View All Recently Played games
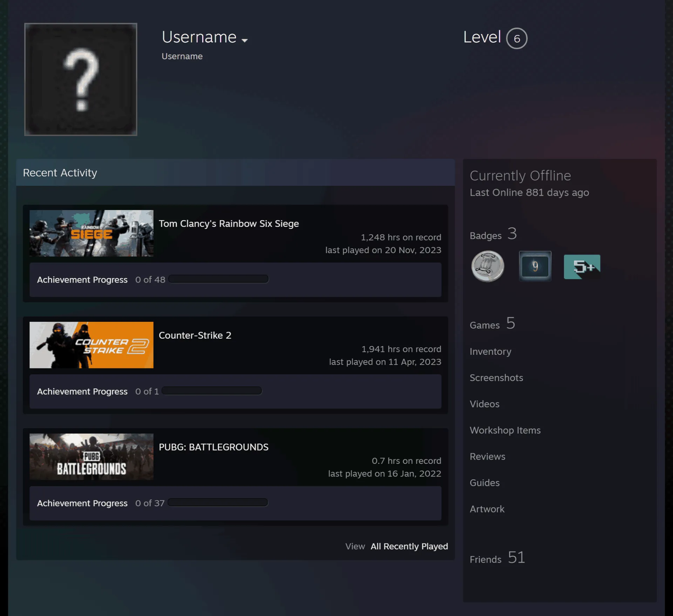 (x=409, y=546)
